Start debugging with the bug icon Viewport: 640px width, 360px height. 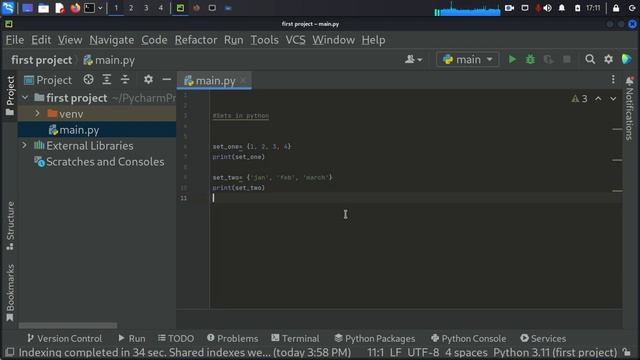[x=530, y=60]
